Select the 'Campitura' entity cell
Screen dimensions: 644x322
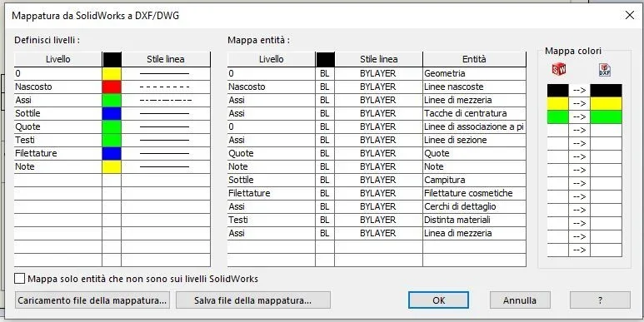[474, 180]
